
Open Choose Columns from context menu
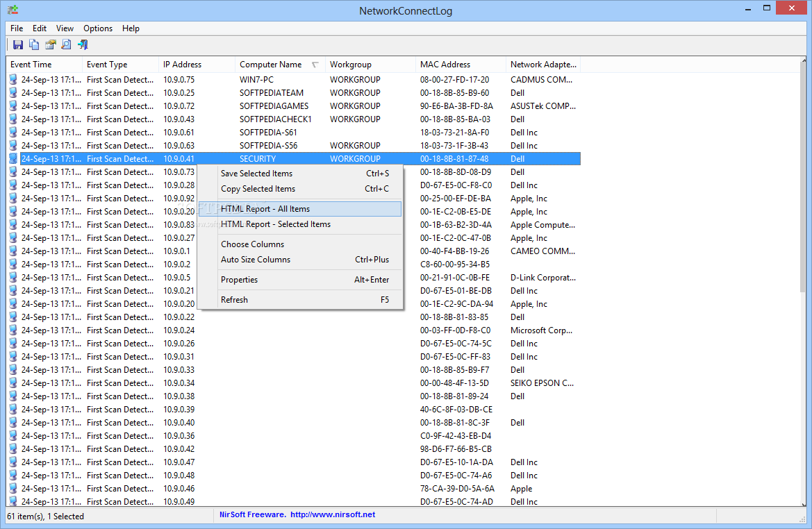pyautogui.click(x=300, y=244)
